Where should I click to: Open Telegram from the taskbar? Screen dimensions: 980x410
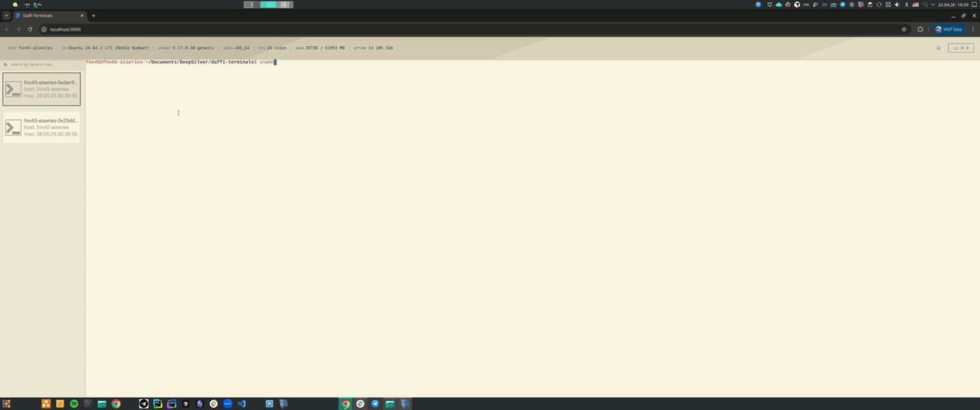(x=375, y=404)
